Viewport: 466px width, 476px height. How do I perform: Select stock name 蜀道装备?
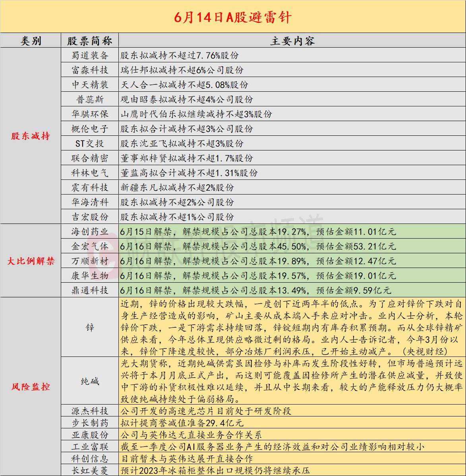[x=90, y=55]
